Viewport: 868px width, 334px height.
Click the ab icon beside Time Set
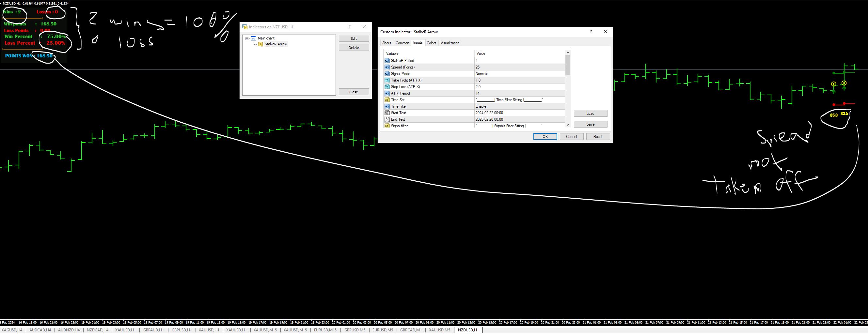[x=387, y=100]
